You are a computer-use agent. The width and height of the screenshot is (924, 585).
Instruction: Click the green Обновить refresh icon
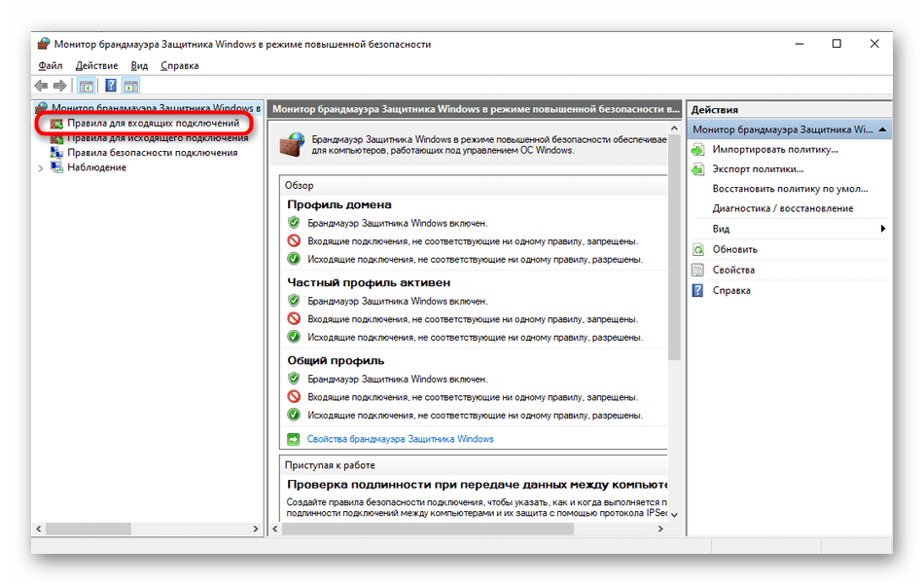coord(697,249)
